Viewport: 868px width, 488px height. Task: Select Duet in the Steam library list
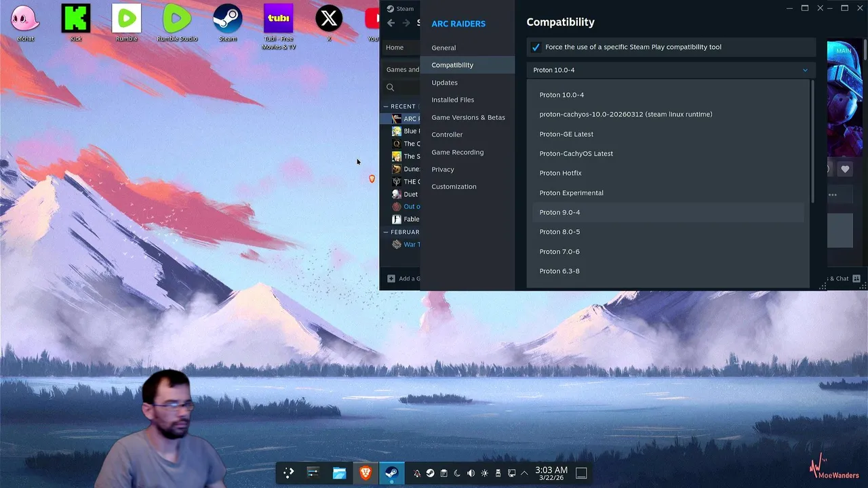tap(406, 195)
